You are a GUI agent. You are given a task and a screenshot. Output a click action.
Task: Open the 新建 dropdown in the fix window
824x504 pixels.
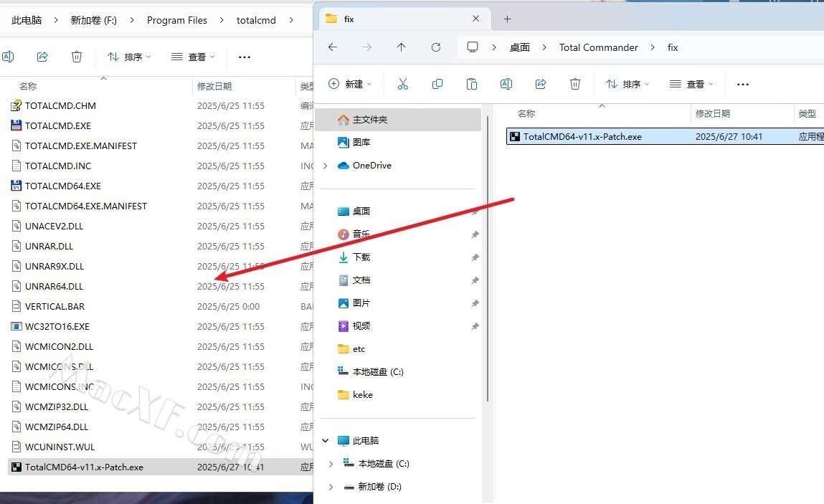pos(350,84)
